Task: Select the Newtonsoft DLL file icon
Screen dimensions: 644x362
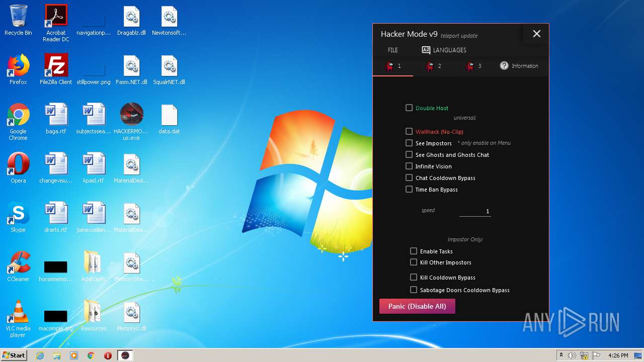Action: tap(169, 20)
